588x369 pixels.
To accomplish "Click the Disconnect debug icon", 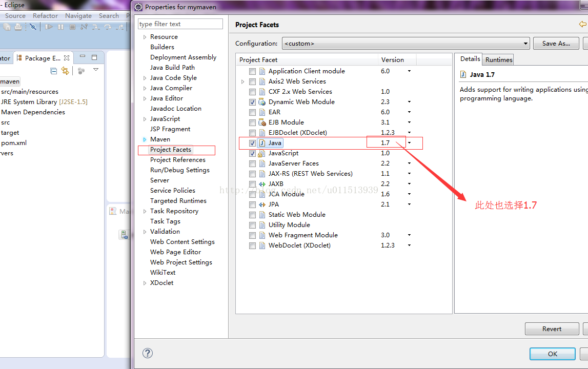I will [84, 27].
